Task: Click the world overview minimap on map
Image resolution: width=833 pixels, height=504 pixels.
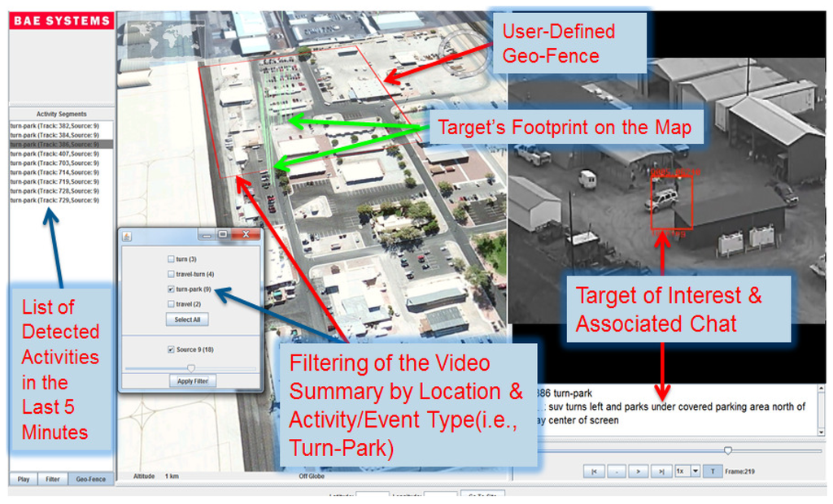Action: click(x=166, y=39)
